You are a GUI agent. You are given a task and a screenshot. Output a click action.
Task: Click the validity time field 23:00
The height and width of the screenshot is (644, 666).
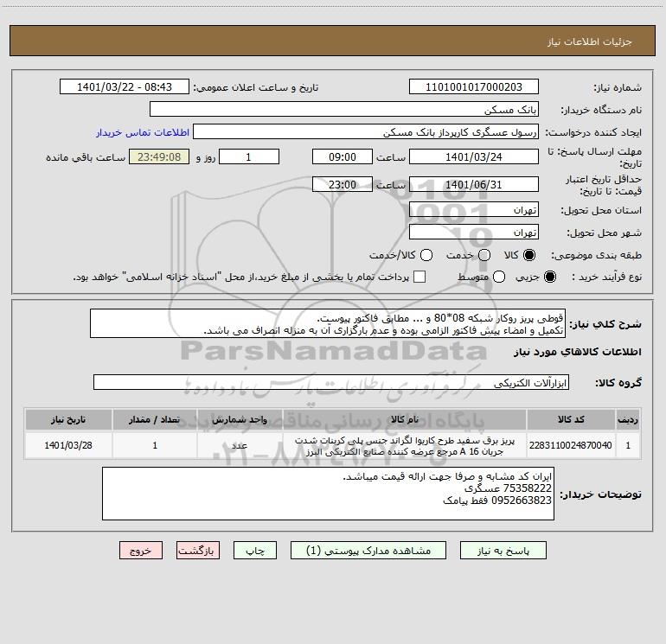(343, 184)
